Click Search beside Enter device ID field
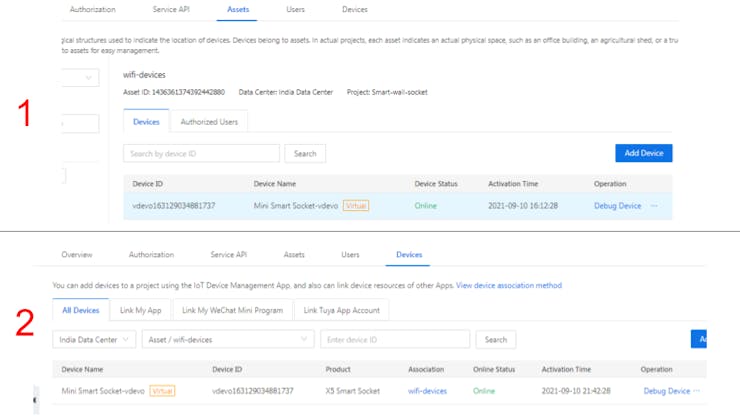This screenshot has width=740, height=416. (495, 340)
